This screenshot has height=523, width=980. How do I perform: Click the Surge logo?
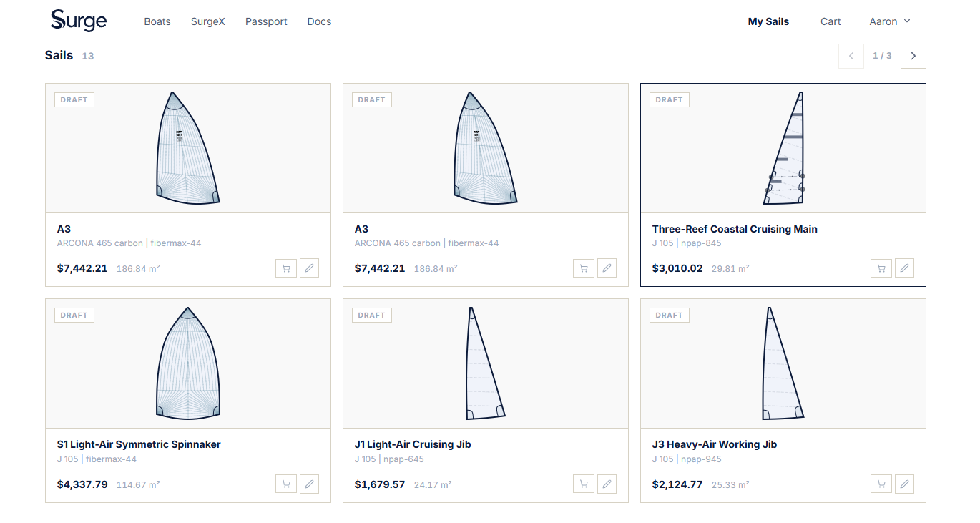pyautogui.click(x=79, y=21)
